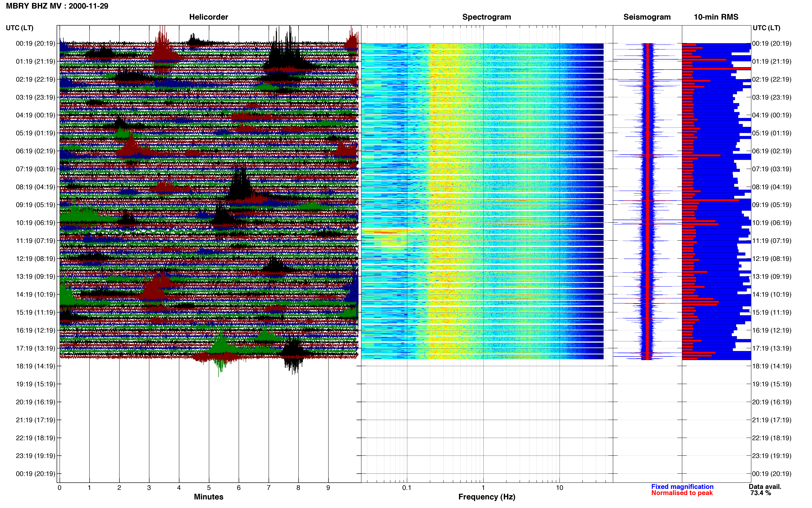Click left time label '18:19 (14:19)'
This screenshot has width=812, height=508.
click(x=36, y=366)
